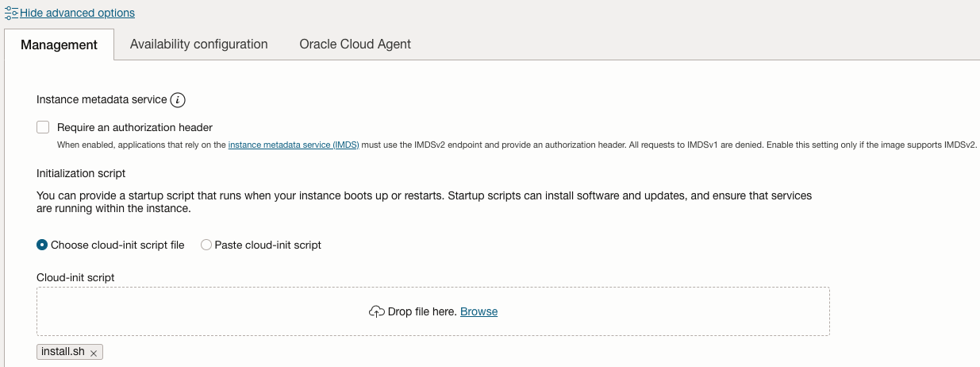Open the instance metadata service (IMDS) link
Image resolution: width=980 pixels, height=367 pixels.
coord(294,145)
